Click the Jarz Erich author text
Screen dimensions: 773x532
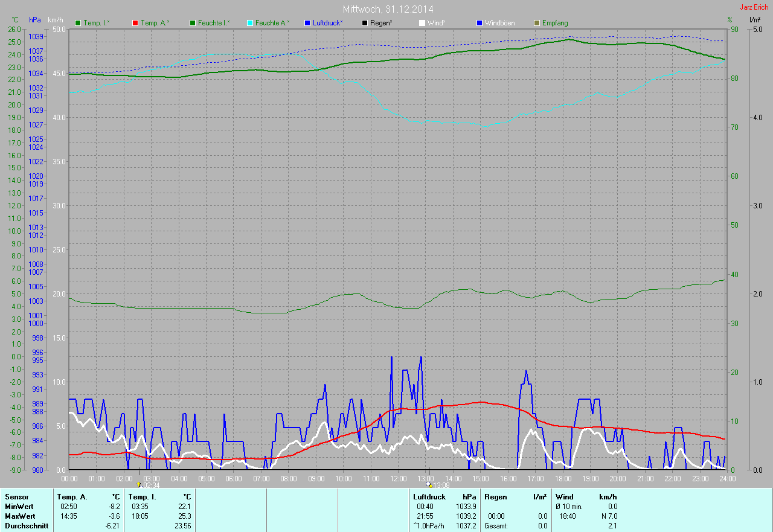754,7
